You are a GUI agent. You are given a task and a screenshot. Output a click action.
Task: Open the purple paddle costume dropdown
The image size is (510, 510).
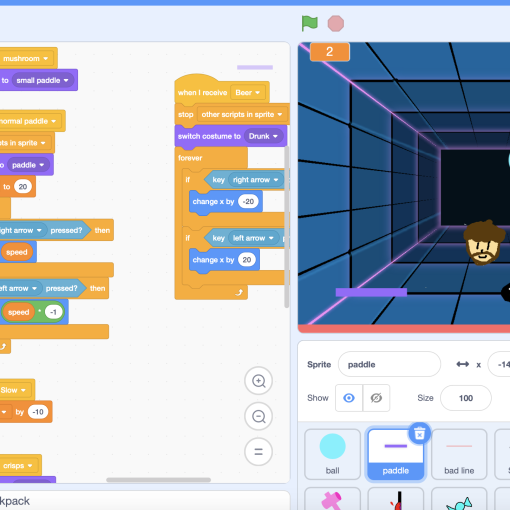pos(28,165)
